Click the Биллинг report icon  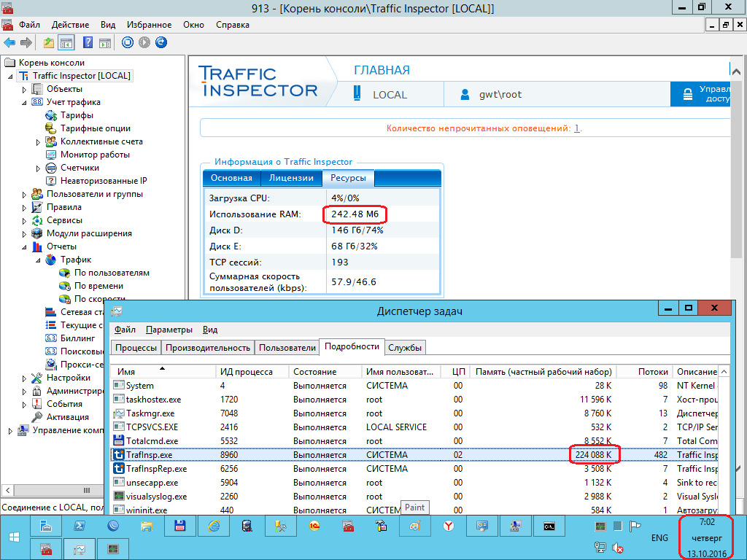(x=51, y=338)
